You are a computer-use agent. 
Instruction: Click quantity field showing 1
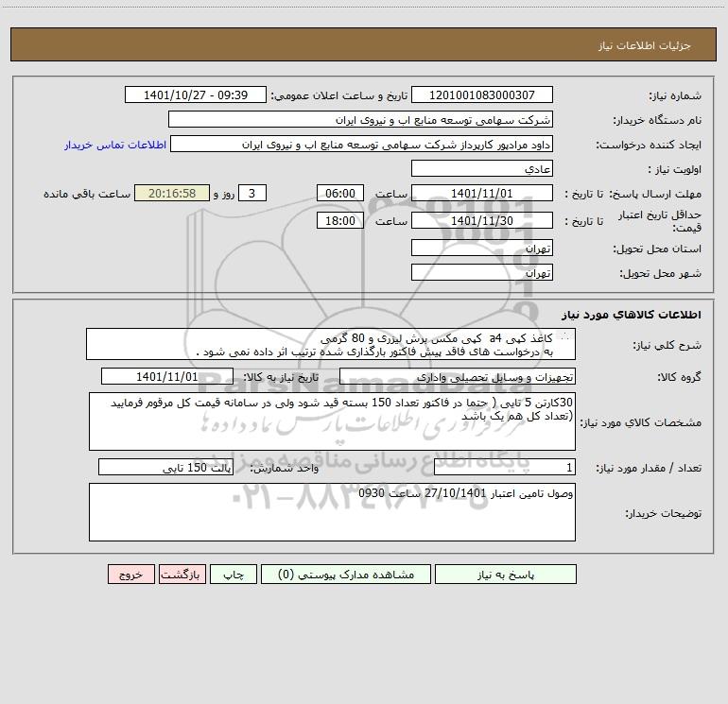[x=505, y=467]
